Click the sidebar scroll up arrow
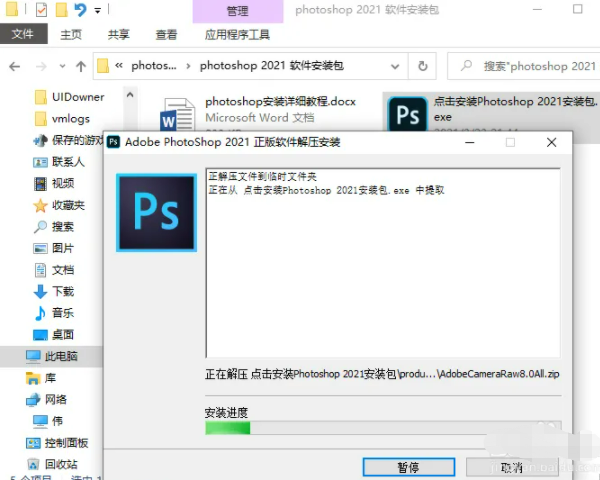Screen dimensions: 600x480 (x=130, y=95)
